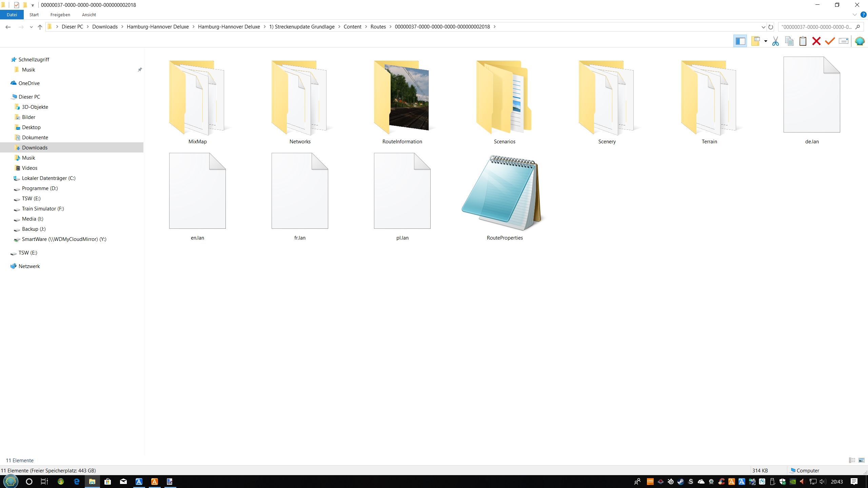868x488 pixels.
Task: Click the Copy documents toolbar icon
Action: [789, 41]
